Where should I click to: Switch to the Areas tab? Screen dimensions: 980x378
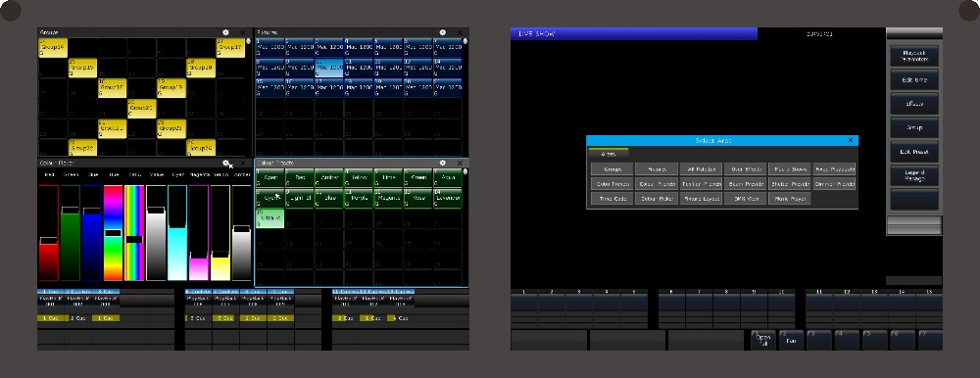point(609,154)
